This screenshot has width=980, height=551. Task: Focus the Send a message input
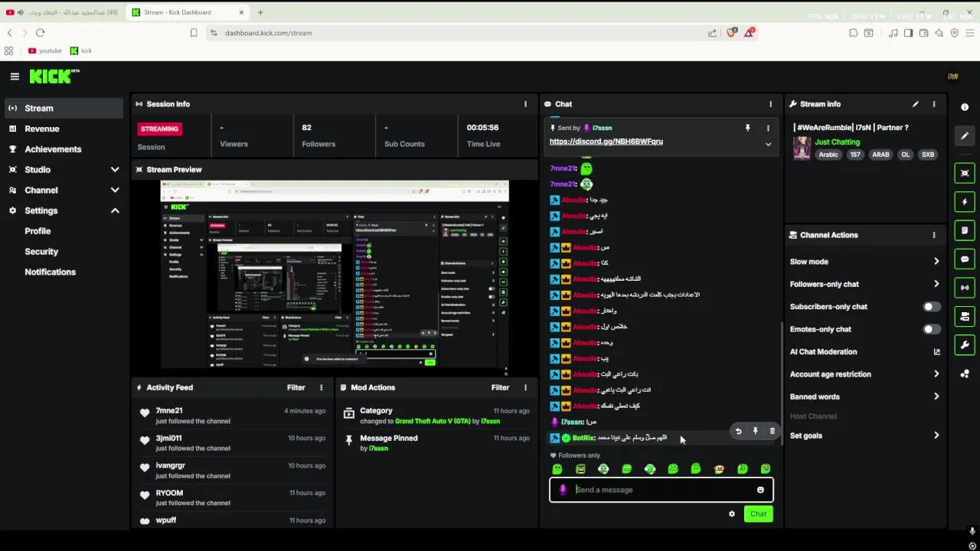661,490
